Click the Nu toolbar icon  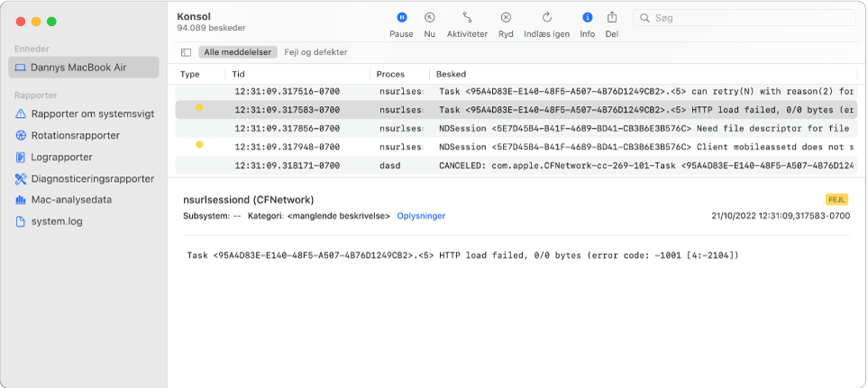[430, 18]
